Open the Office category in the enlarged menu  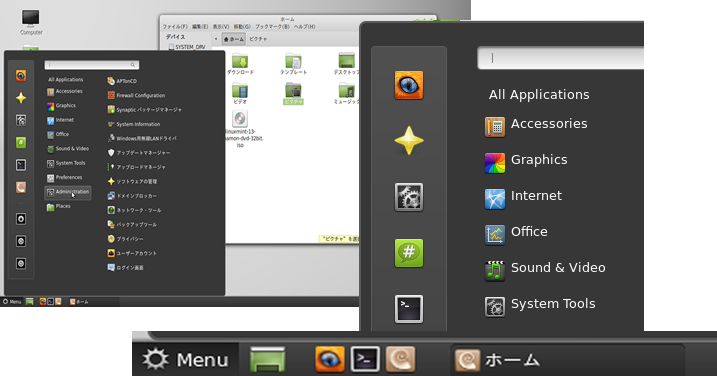point(516,234)
